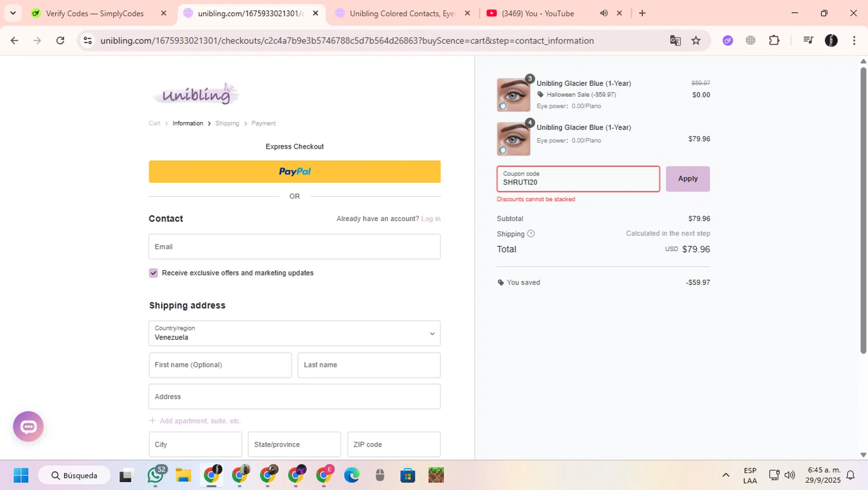Pay with the PayPal express checkout button

tap(295, 172)
